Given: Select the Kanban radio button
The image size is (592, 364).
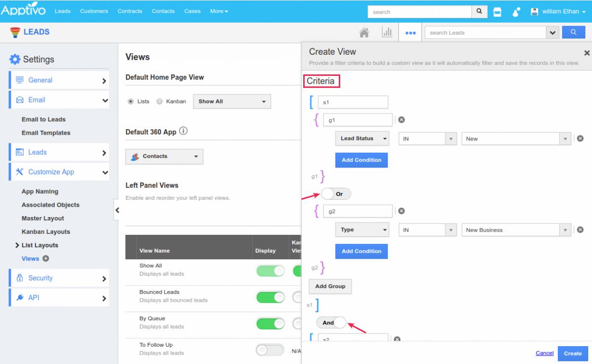Looking at the screenshot, I should 159,102.
